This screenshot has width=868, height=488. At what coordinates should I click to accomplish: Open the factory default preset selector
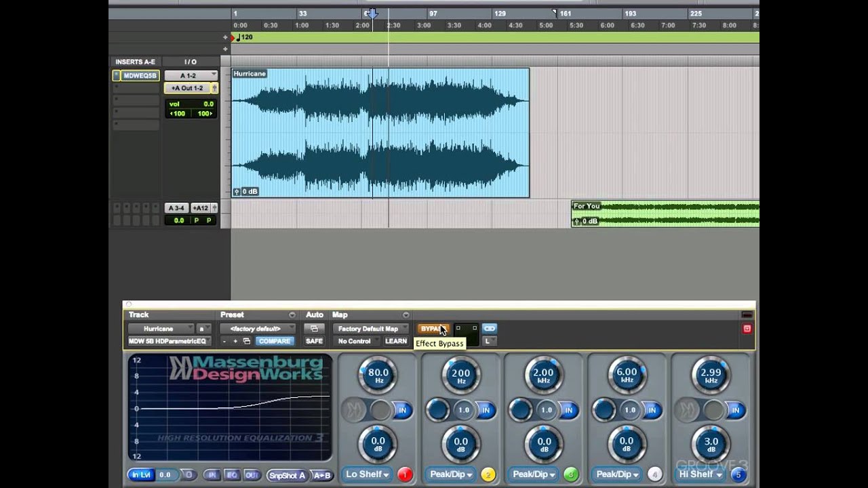point(257,329)
